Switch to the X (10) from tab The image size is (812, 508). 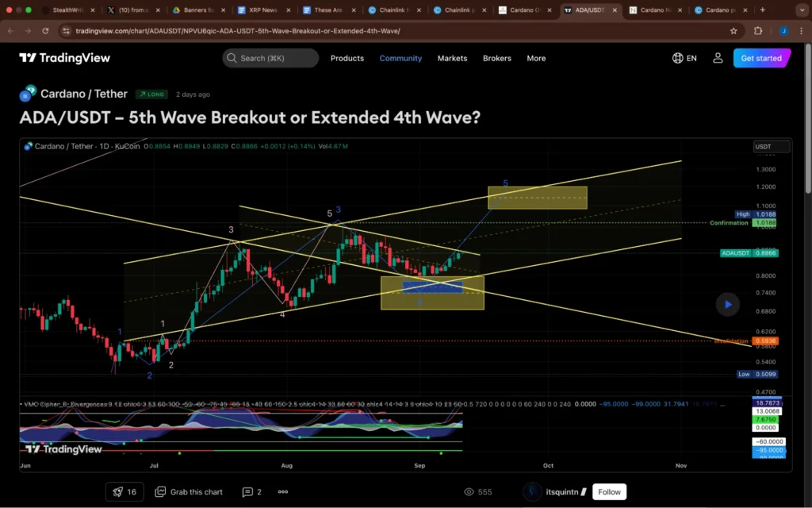(x=133, y=10)
